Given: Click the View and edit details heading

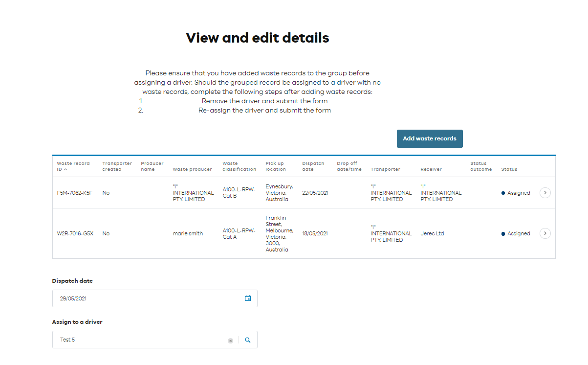Looking at the screenshot, I should tap(258, 38).
